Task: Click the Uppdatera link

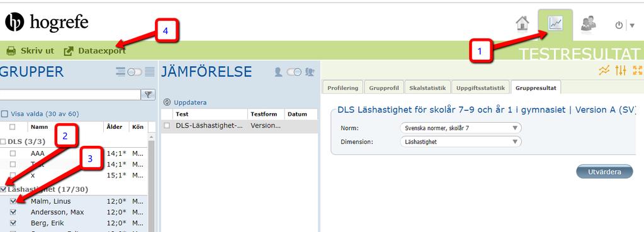Action: pos(190,102)
